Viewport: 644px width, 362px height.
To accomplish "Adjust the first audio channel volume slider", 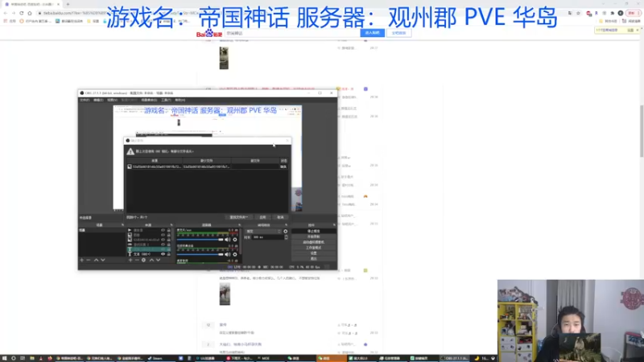I will (x=200, y=240).
